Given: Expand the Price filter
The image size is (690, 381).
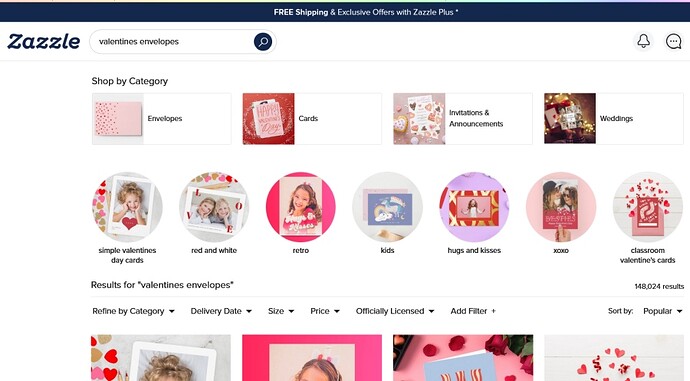Looking at the screenshot, I should (325, 311).
